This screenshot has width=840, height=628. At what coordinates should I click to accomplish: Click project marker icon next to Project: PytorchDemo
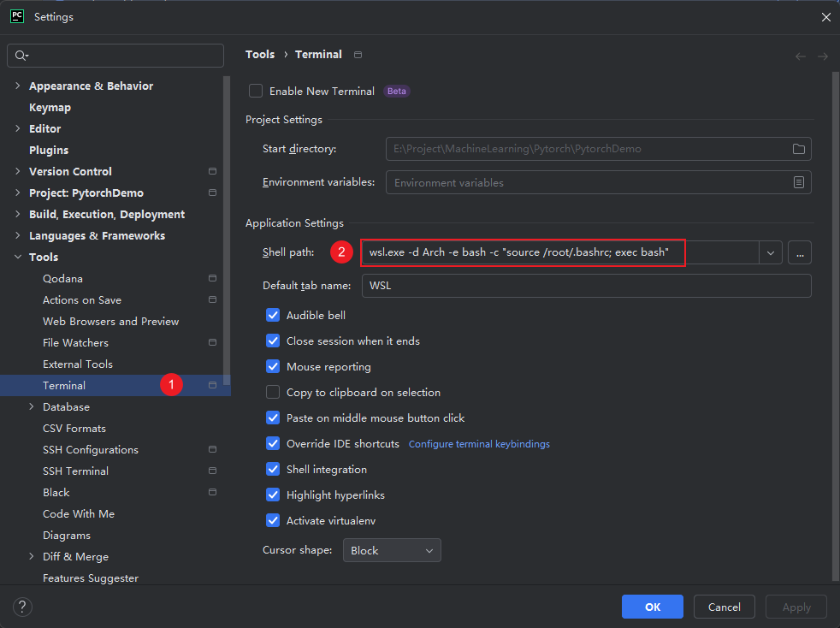(x=213, y=193)
